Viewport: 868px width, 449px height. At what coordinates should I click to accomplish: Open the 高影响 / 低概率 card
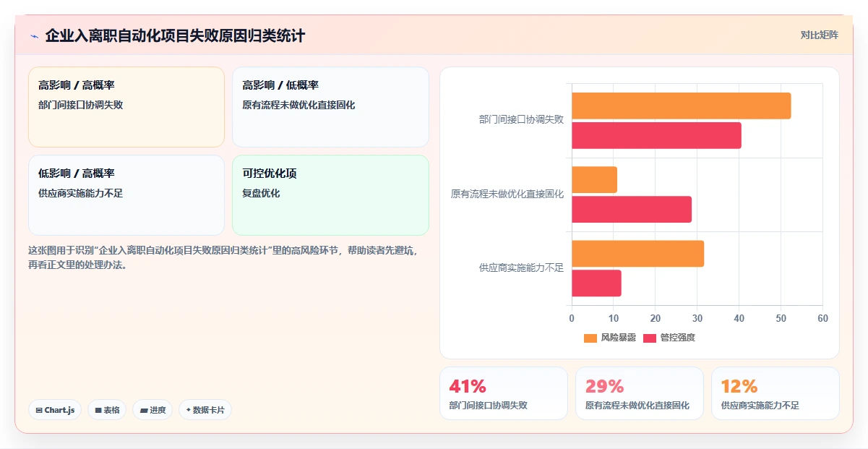(x=330, y=107)
